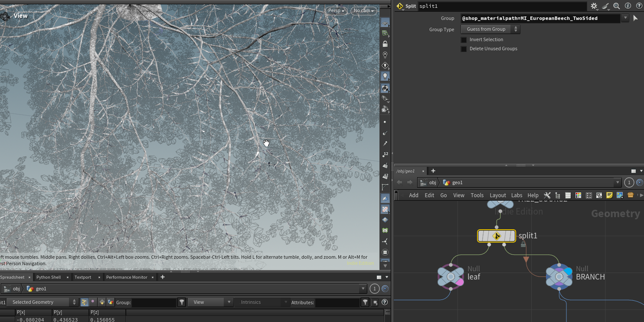Open the Layout menu in network editor

click(497, 195)
